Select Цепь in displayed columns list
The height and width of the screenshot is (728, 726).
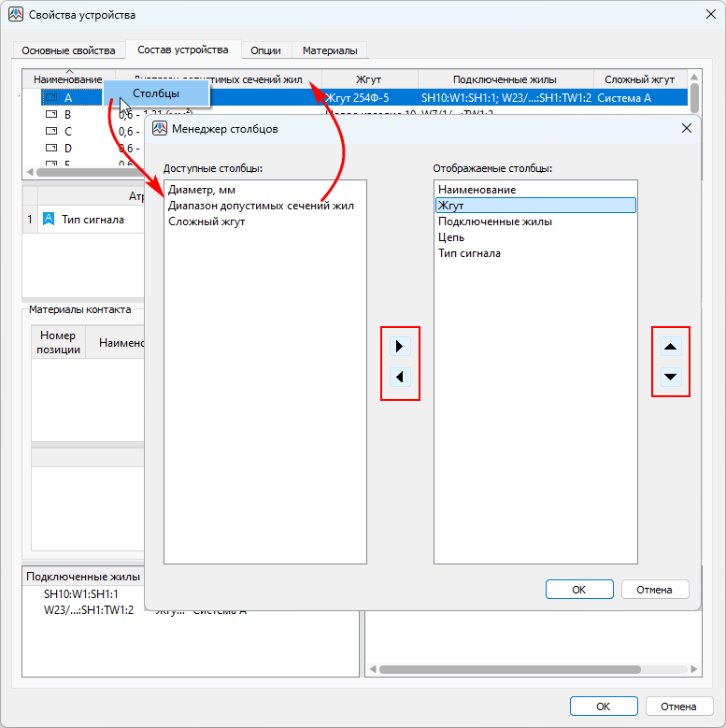click(x=451, y=237)
